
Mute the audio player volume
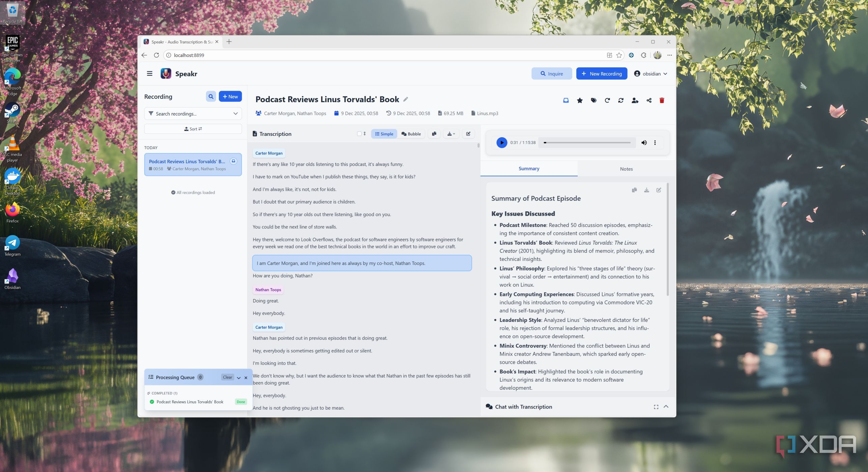[x=644, y=143]
